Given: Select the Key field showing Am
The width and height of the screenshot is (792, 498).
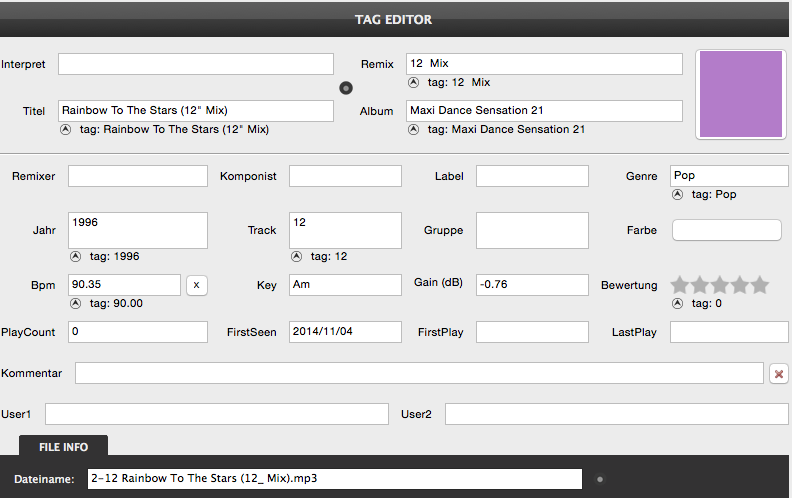Looking at the screenshot, I should (345, 285).
